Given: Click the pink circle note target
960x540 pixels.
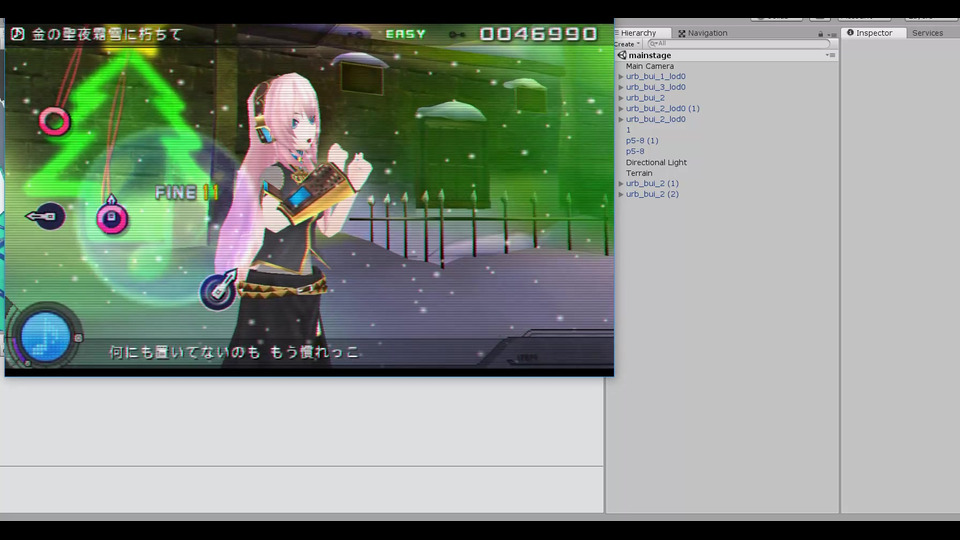Looking at the screenshot, I should (x=54, y=121).
